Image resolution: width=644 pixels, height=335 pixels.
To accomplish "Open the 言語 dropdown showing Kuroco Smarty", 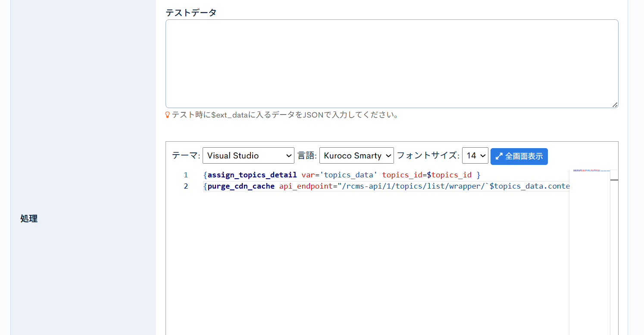I will coord(356,156).
